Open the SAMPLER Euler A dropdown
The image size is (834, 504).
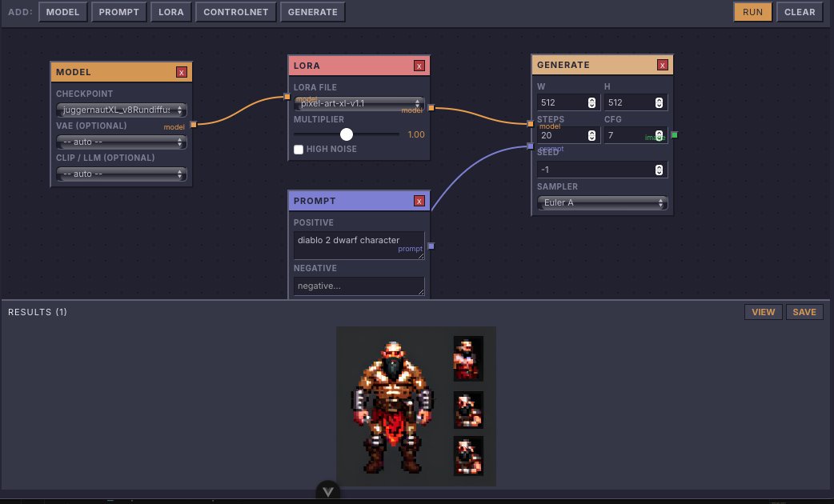click(x=602, y=202)
